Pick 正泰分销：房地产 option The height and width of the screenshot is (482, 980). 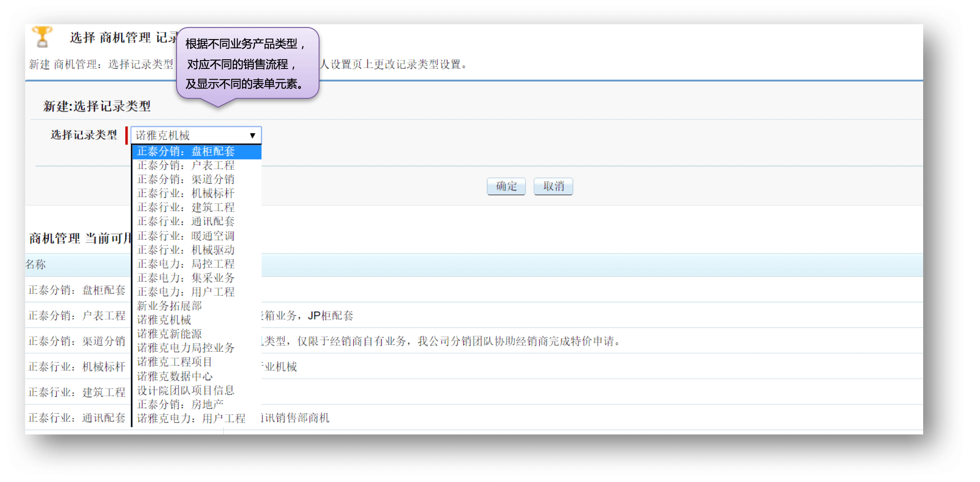197,404
